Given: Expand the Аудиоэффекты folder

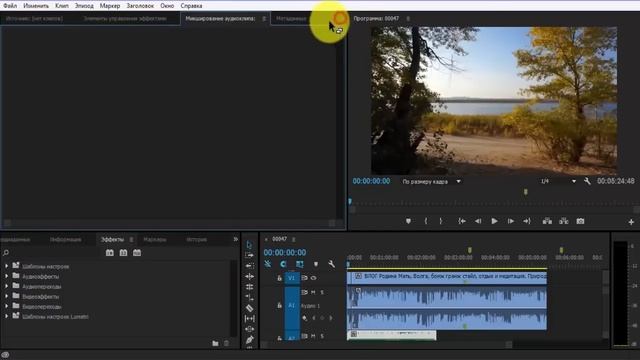Looking at the screenshot, I should (7, 276).
